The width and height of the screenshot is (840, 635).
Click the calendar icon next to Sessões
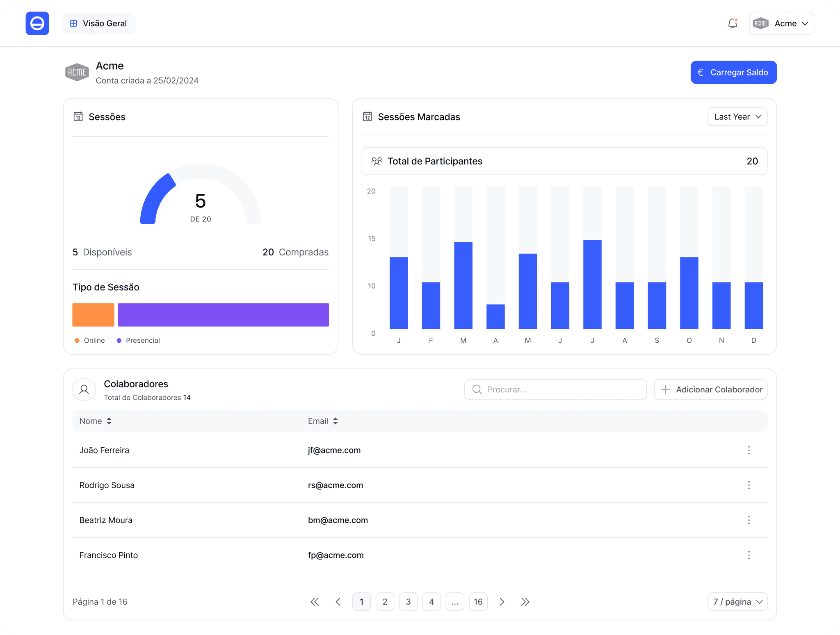click(78, 117)
